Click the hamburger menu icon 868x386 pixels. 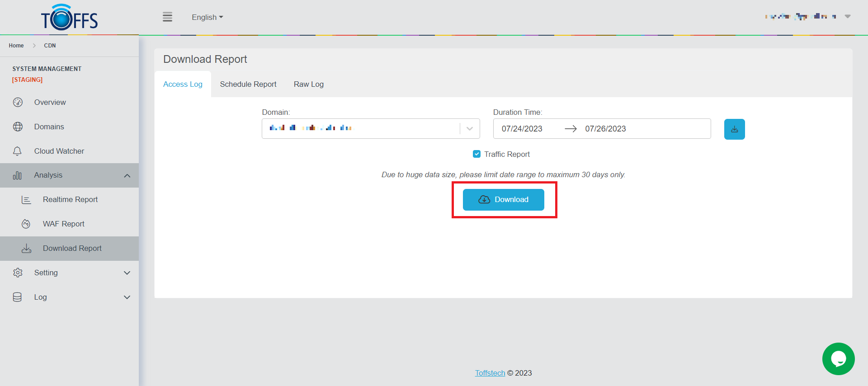click(x=167, y=17)
